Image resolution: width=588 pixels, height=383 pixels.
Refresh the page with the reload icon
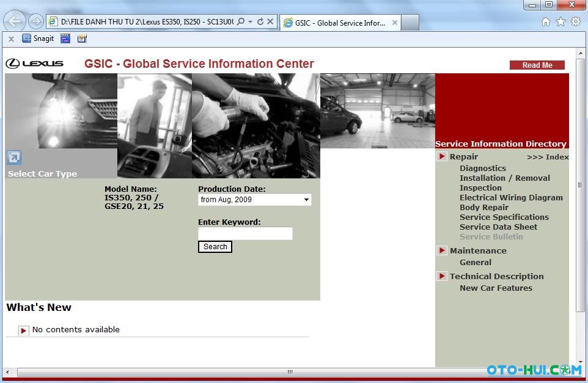point(260,22)
